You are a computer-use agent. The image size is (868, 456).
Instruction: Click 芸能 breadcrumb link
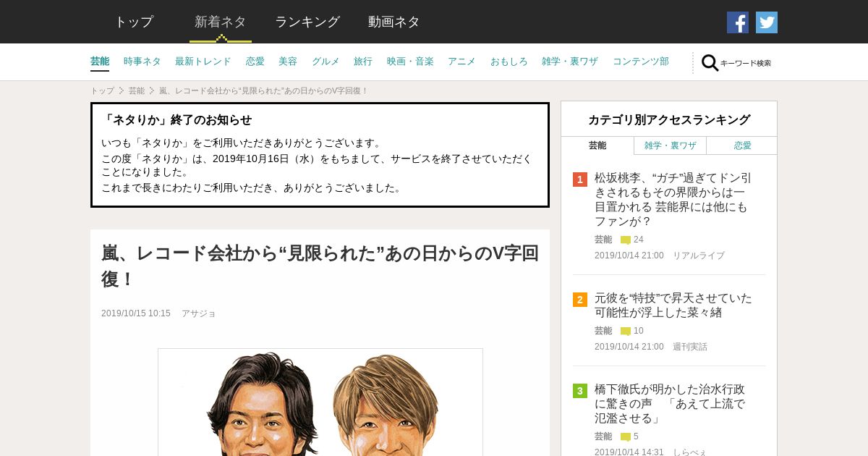click(137, 90)
